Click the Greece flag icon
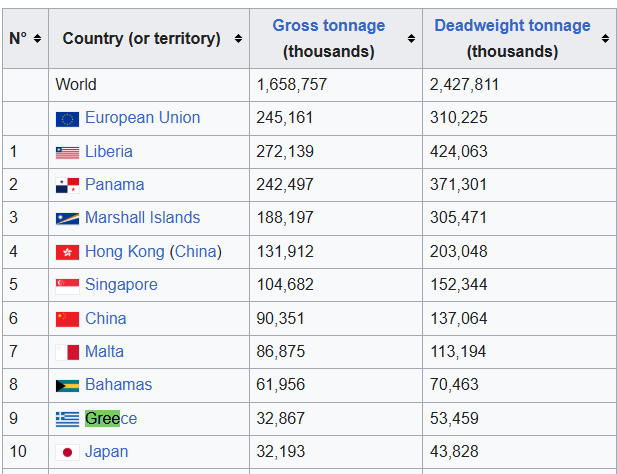The width and height of the screenshot is (617, 474). (67, 419)
